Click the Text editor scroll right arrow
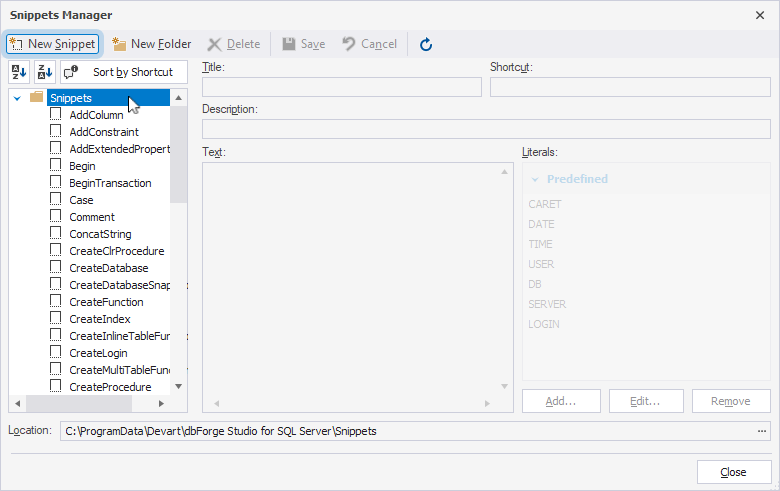780x491 pixels. click(487, 403)
